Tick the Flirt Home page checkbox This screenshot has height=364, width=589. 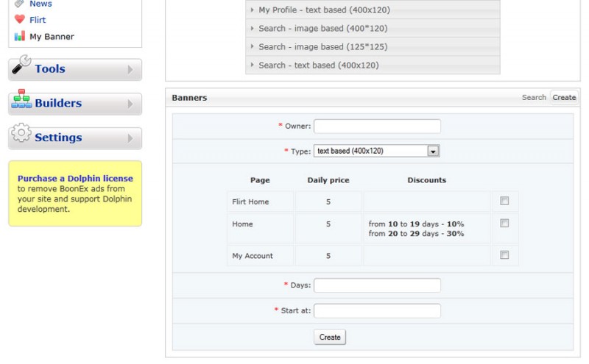[x=504, y=201]
